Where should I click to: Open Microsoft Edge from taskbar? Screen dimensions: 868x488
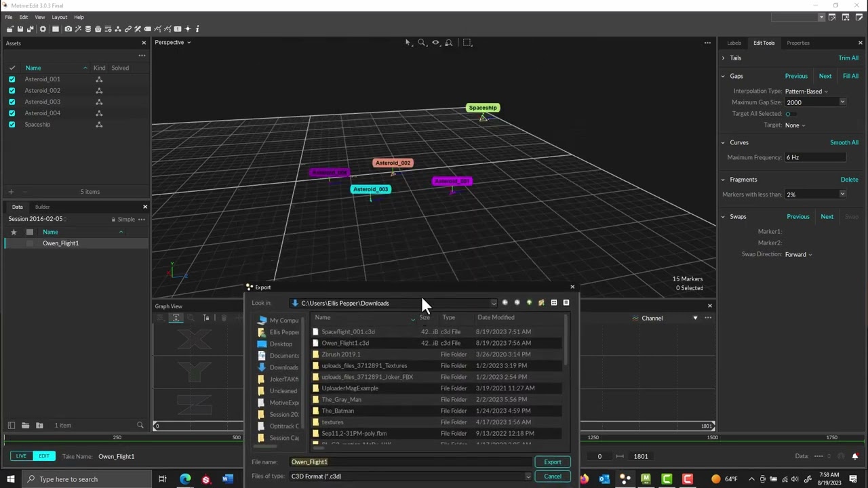(185, 479)
